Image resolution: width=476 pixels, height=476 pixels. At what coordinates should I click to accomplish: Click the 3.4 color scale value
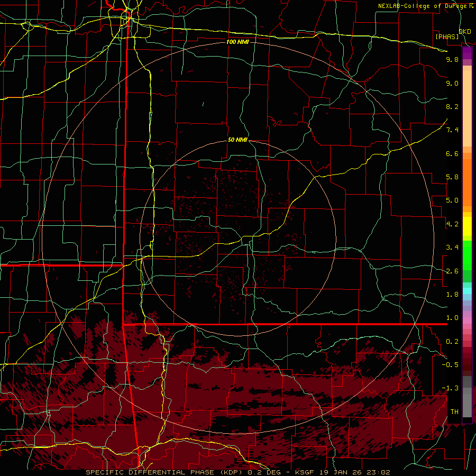(x=452, y=248)
